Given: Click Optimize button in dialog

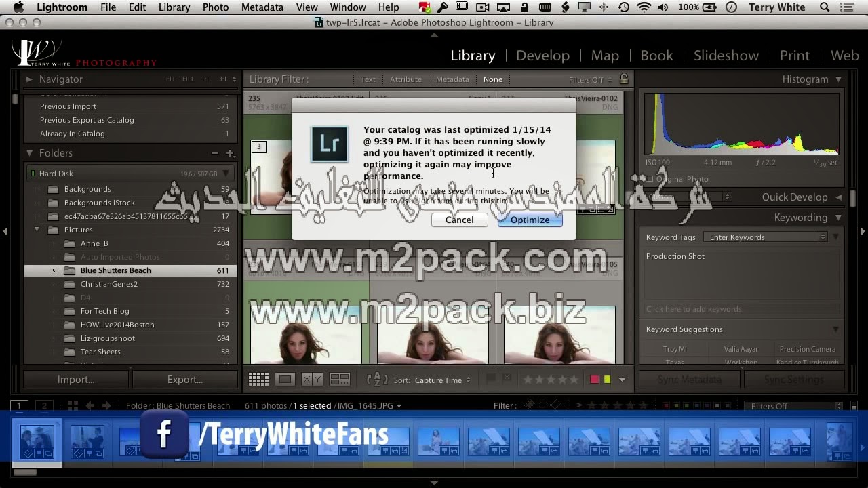Looking at the screenshot, I should click(x=530, y=220).
